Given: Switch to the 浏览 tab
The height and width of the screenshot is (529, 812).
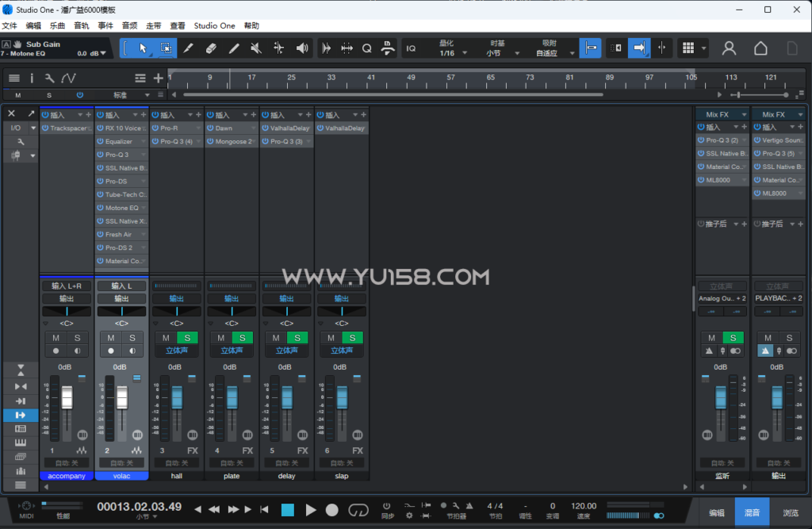Looking at the screenshot, I should pyautogui.click(x=791, y=512).
